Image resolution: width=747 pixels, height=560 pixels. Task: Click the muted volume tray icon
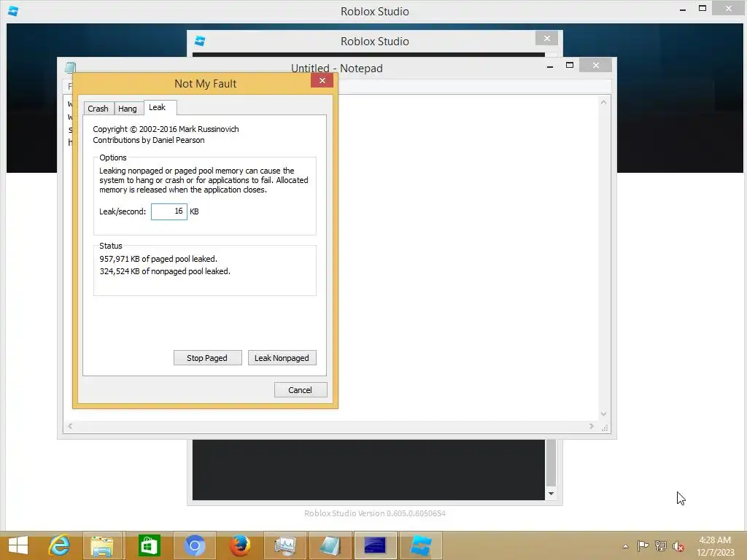(x=678, y=546)
